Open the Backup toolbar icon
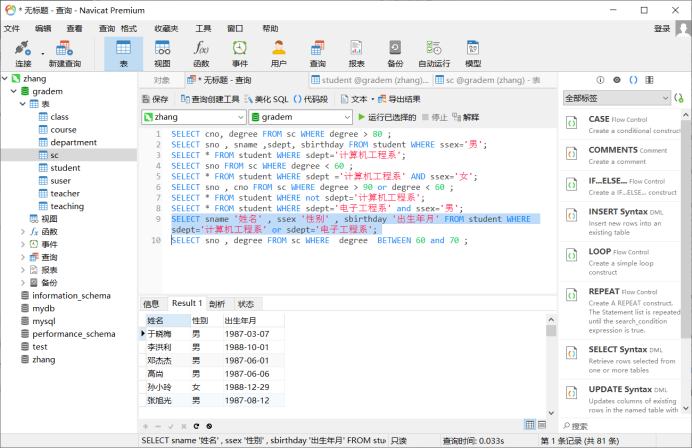This screenshot has height=448, width=692. coord(395,53)
